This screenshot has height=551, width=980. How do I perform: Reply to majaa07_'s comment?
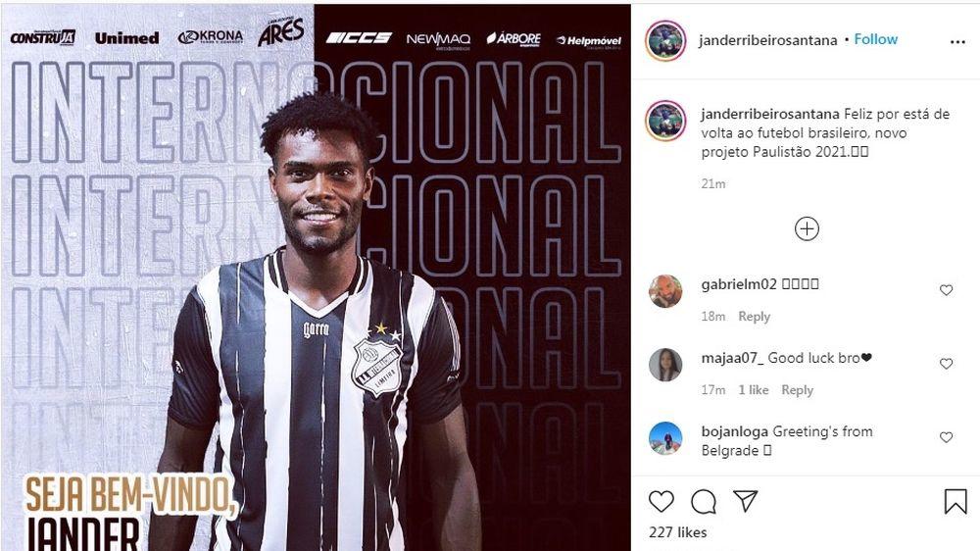click(797, 390)
